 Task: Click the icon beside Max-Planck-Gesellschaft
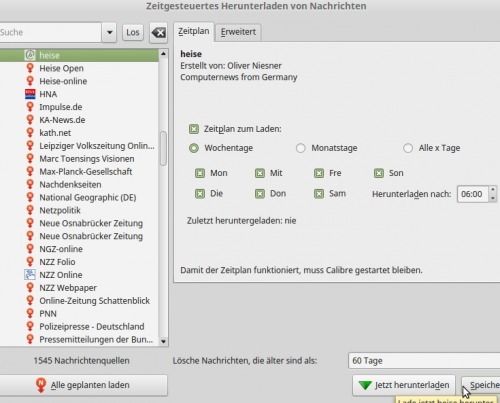(x=30, y=171)
